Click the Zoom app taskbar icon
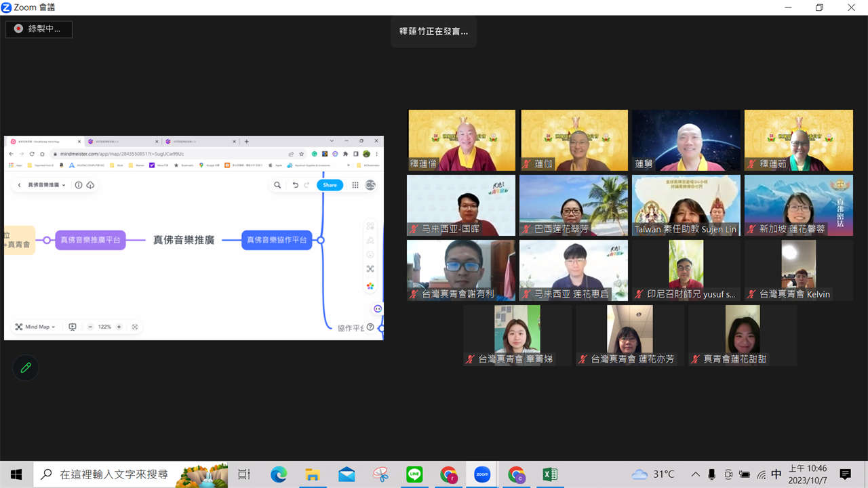This screenshot has width=868, height=488. point(481,474)
